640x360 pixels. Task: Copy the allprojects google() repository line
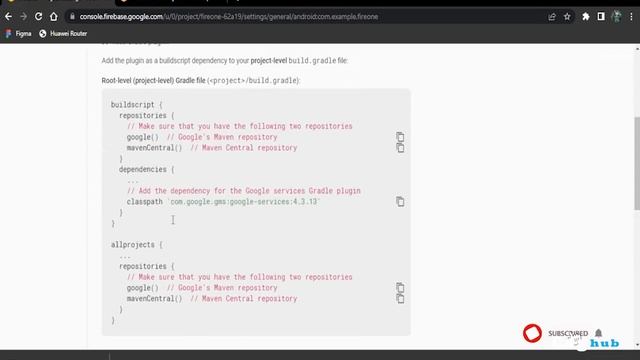pos(400,288)
